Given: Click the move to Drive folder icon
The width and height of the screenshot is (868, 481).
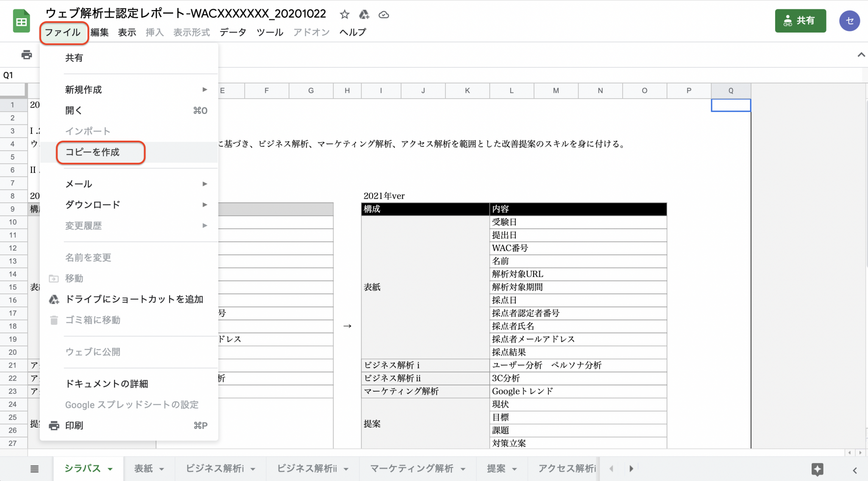Looking at the screenshot, I should click(x=364, y=15).
